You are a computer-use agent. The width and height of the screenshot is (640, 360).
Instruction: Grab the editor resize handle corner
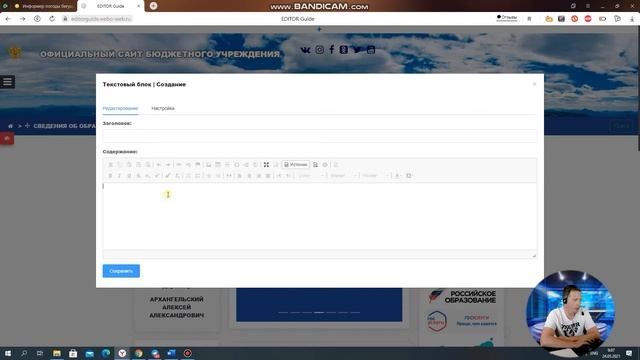534,256
